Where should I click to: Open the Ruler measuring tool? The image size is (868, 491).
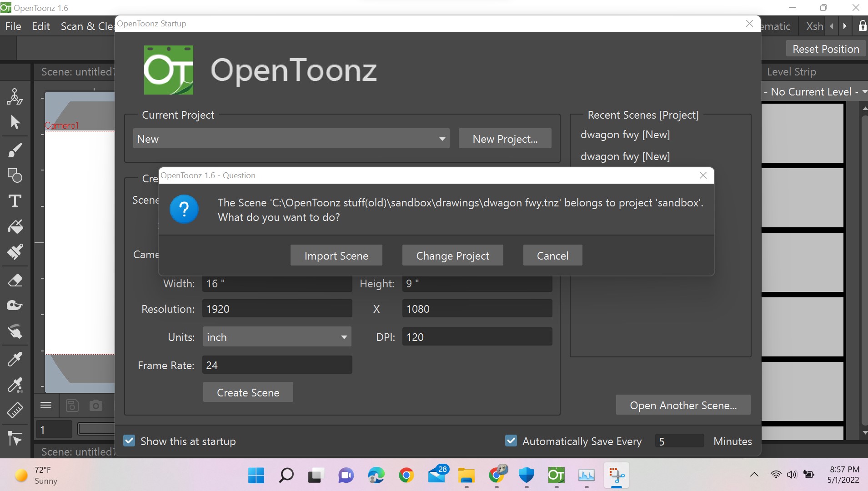(x=15, y=410)
